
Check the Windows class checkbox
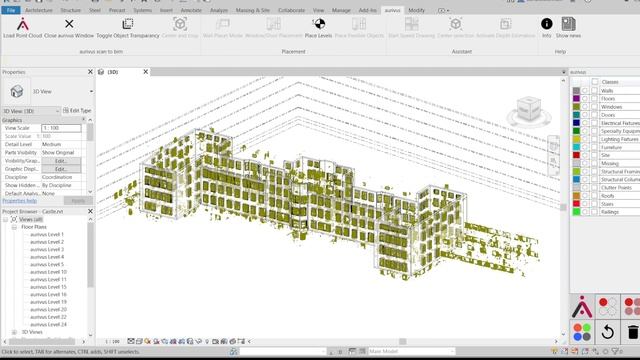595,107
